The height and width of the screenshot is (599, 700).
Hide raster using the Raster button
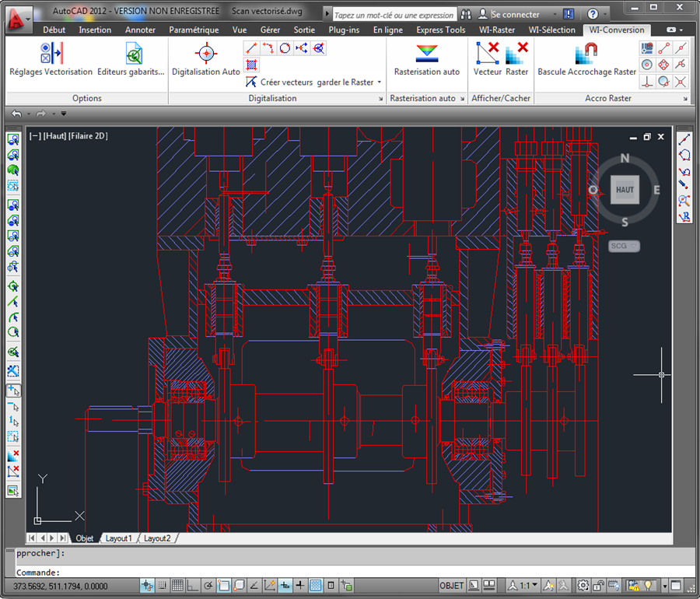[517, 59]
